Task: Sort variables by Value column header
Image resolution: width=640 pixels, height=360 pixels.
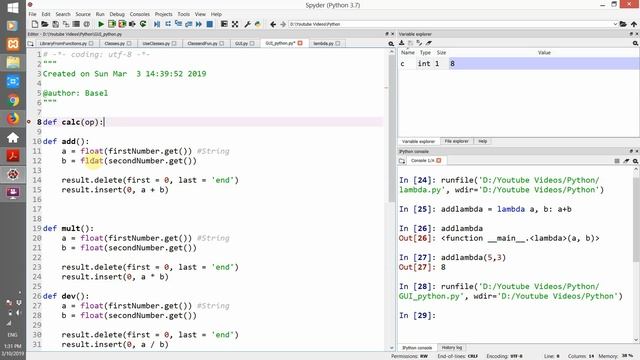Action: pyautogui.click(x=544, y=53)
